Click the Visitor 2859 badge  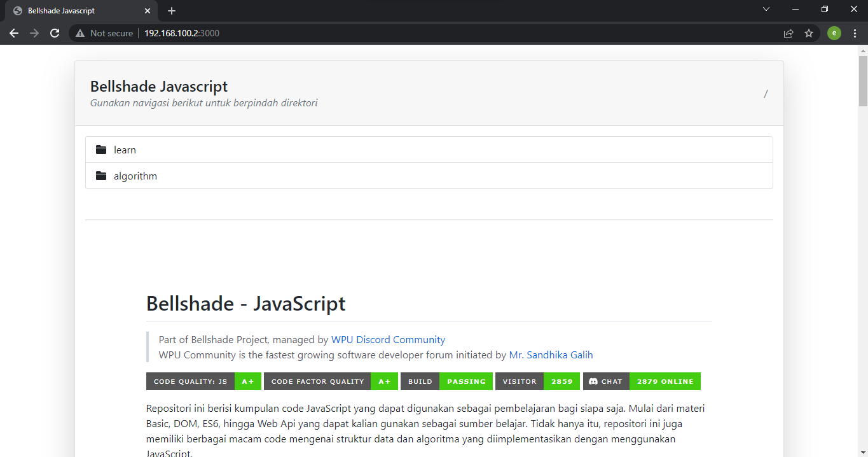point(537,381)
